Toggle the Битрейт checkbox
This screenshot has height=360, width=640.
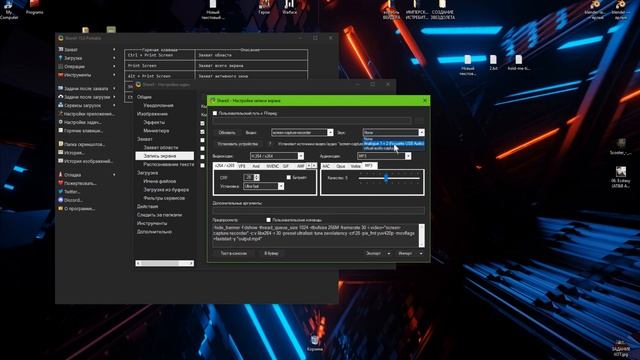pyautogui.click(x=289, y=178)
